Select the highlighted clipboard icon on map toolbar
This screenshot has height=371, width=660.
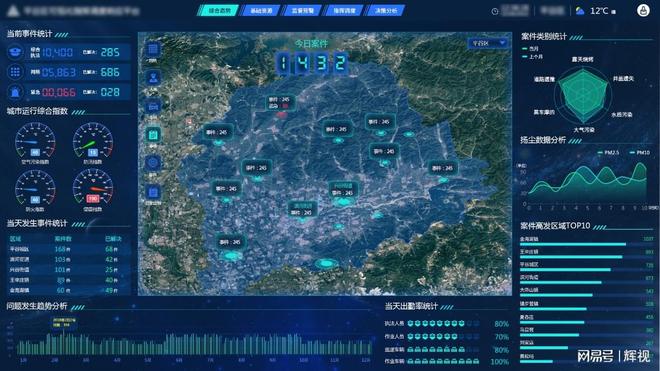[153, 135]
